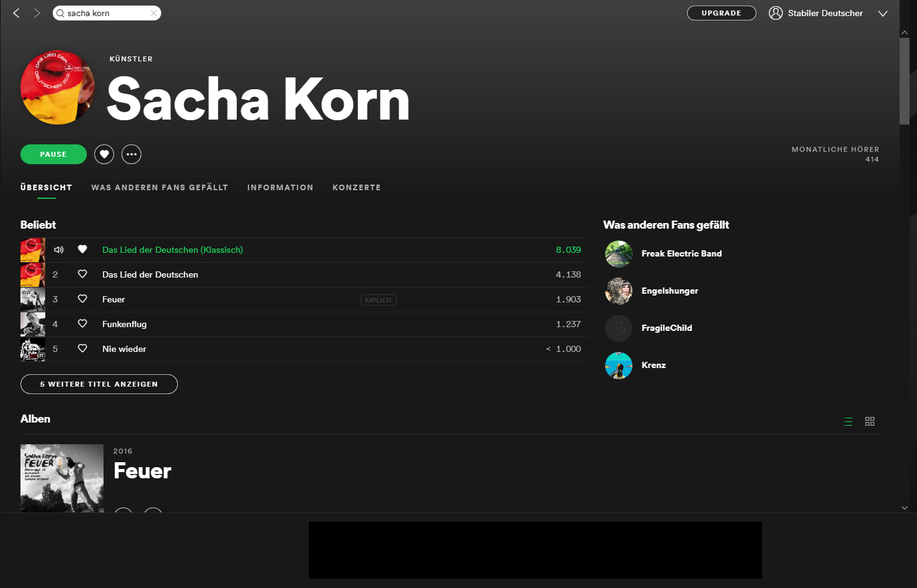Select the Funkenflug track title
The image size is (917, 588).
click(x=125, y=324)
